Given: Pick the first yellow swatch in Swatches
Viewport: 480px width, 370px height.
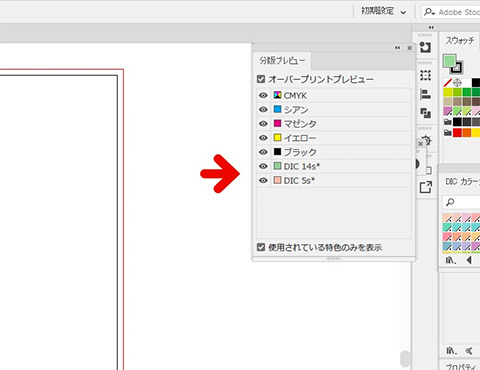Looking at the screenshot, I should click(448, 92).
